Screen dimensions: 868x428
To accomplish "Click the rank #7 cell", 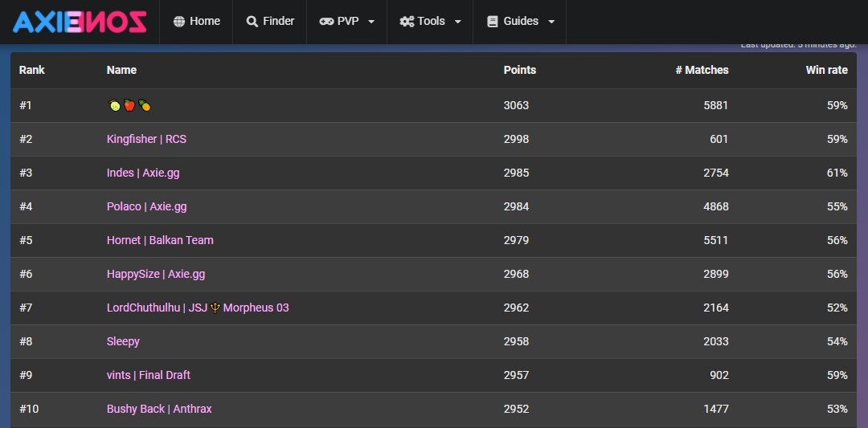I will click(x=26, y=308).
